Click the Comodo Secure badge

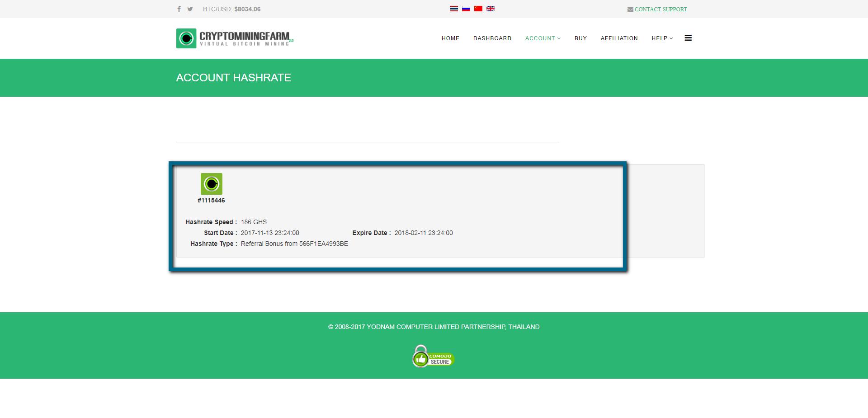(433, 357)
